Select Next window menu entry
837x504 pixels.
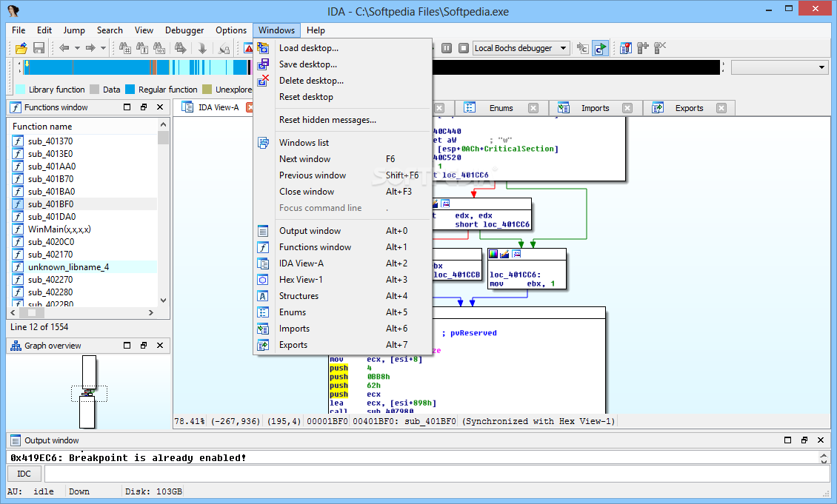[x=342, y=159]
